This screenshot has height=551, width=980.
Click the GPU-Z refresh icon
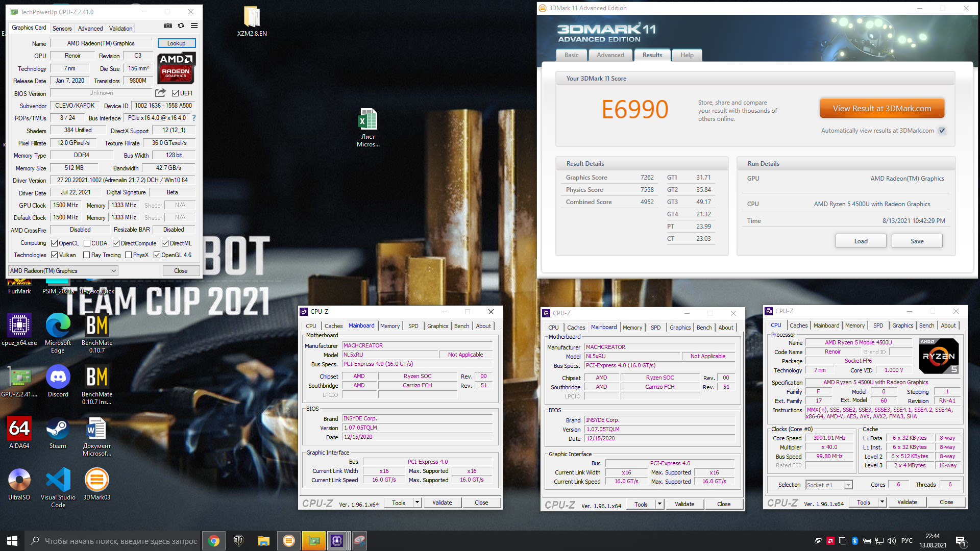(x=181, y=26)
